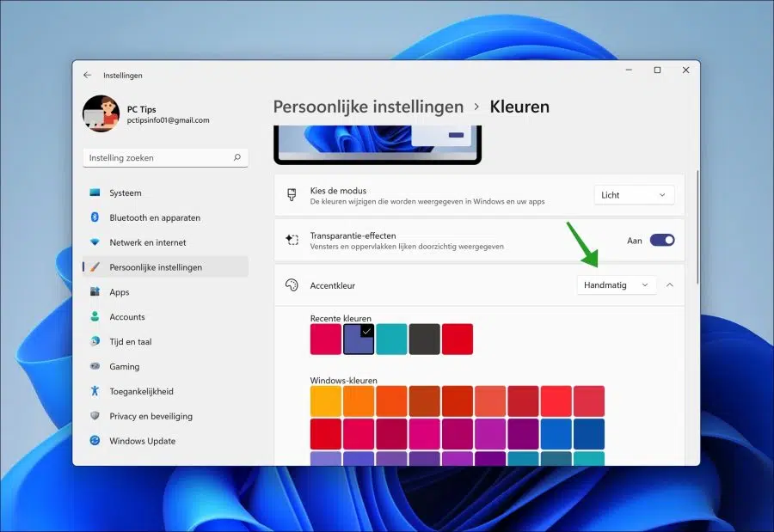Click the Apps grid icon
This screenshot has height=532, width=774.
pos(95,291)
